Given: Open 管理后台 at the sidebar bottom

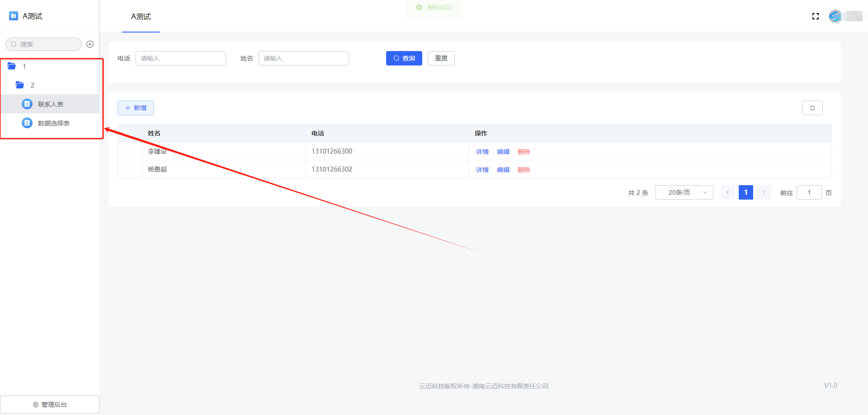Looking at the screenshot, I should [x=50, y=405].
